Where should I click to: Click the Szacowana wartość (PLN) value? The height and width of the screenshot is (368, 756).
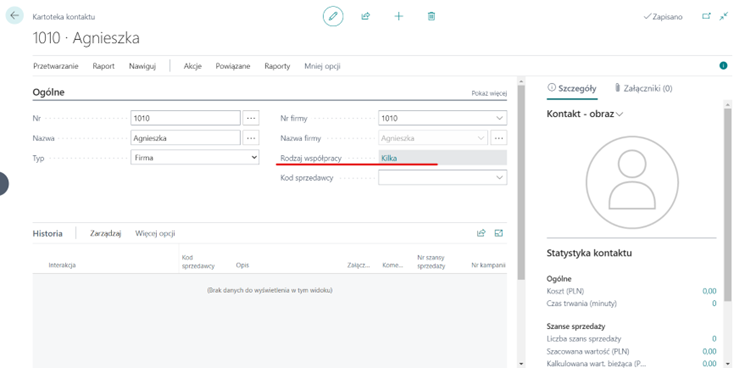709,351
